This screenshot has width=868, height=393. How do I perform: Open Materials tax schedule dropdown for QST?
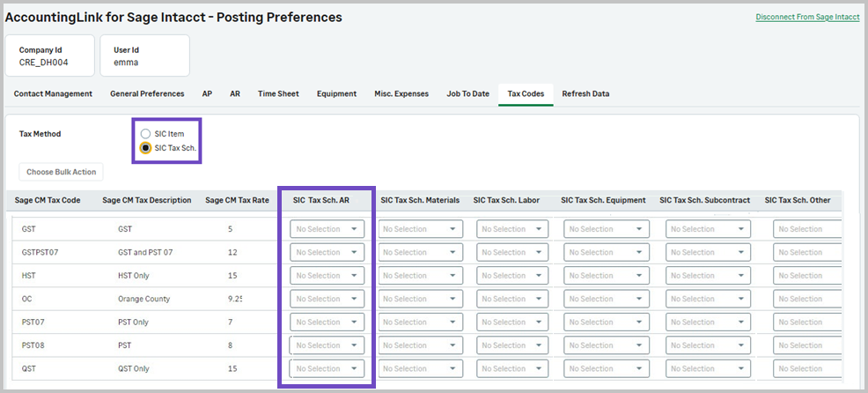coord(421,368)
